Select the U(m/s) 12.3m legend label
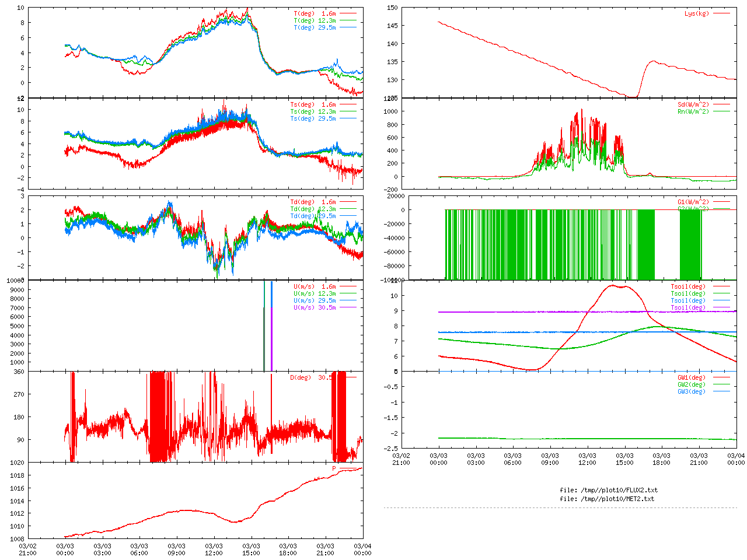The height and width of the screenshot is (560, 747). coord(315,293)
